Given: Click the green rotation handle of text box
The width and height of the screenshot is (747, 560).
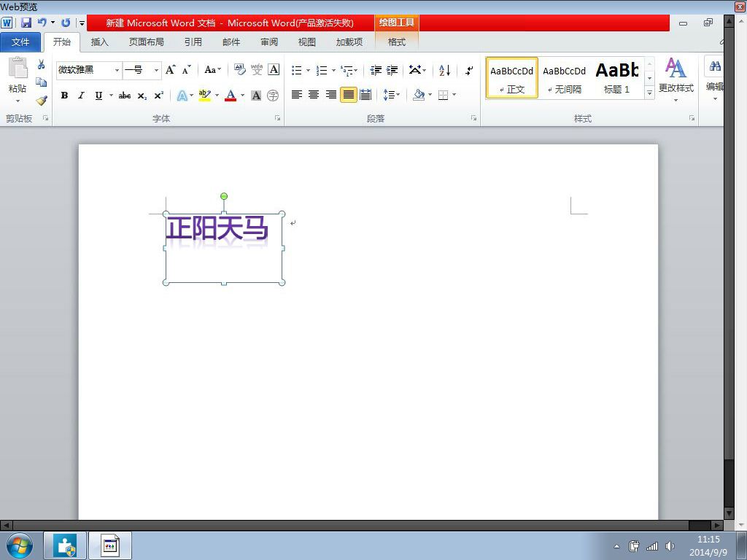Looking at the screenshot, I should 224,196.
